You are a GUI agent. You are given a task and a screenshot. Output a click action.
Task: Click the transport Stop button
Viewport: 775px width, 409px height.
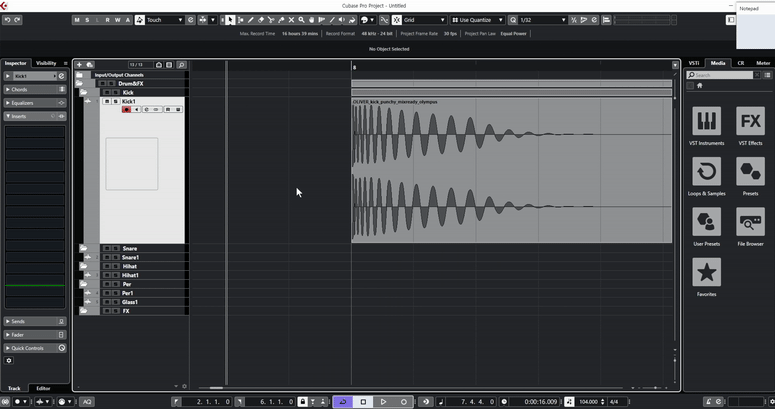pyautogui.click(x=363, y=402)
